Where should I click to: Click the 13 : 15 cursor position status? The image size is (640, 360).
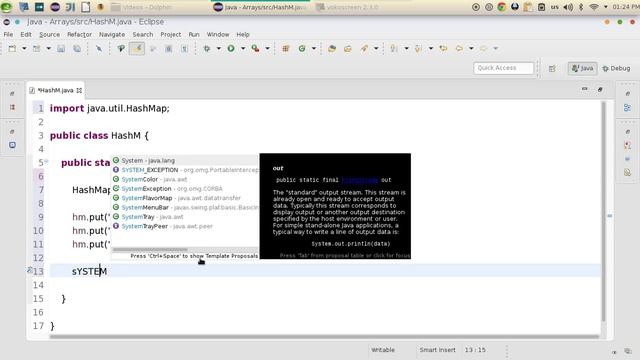[475, 350]
